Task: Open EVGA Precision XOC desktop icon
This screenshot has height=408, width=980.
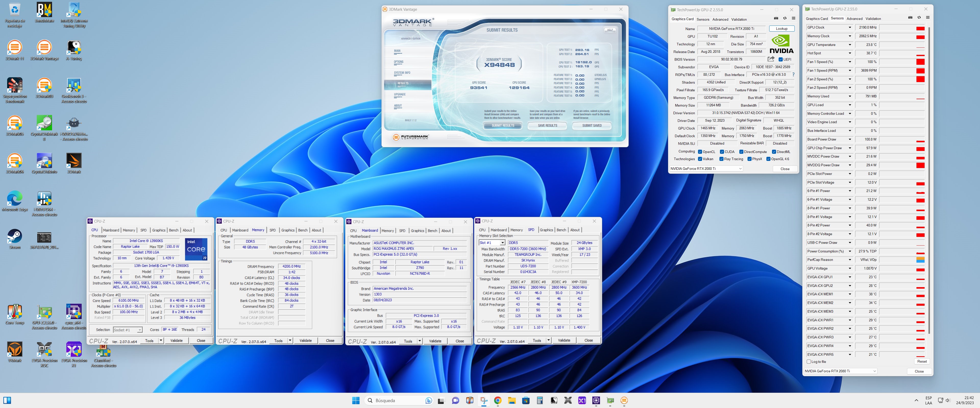Action: (x=44, y=354)
